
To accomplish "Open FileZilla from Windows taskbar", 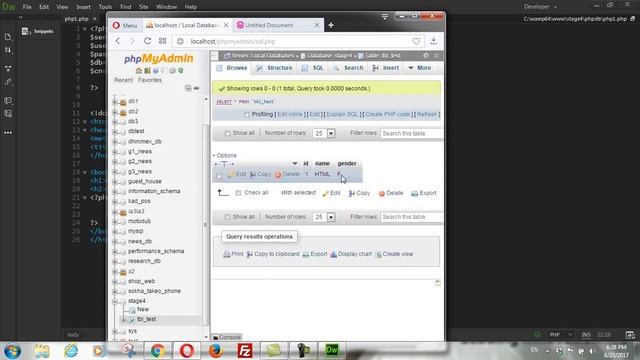I will coord(245,351).
